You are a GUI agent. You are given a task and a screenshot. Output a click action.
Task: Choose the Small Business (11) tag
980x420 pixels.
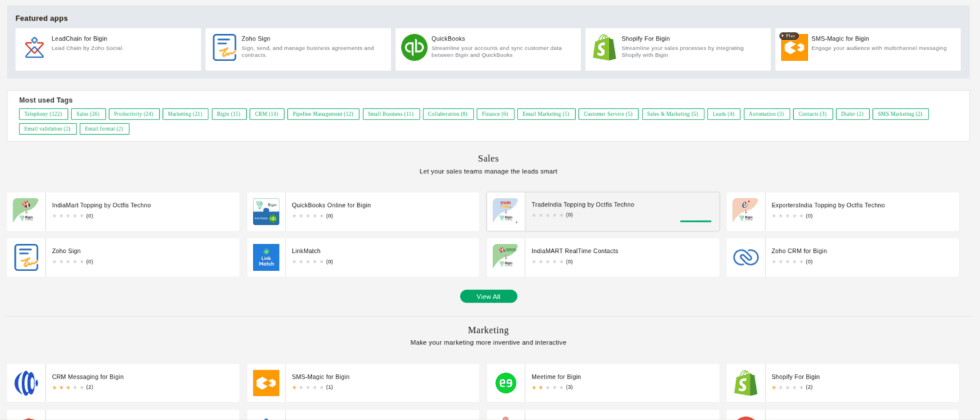click(x=391, y=114)
